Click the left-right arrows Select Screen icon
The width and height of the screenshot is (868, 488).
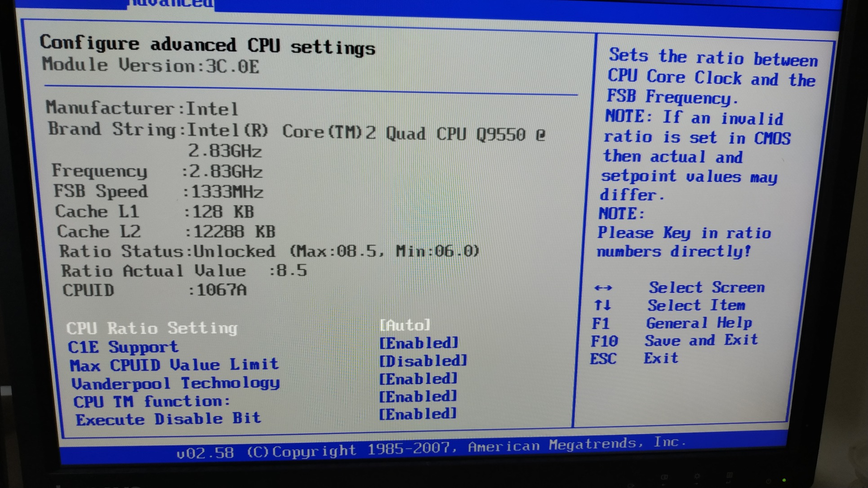[603, 288]
